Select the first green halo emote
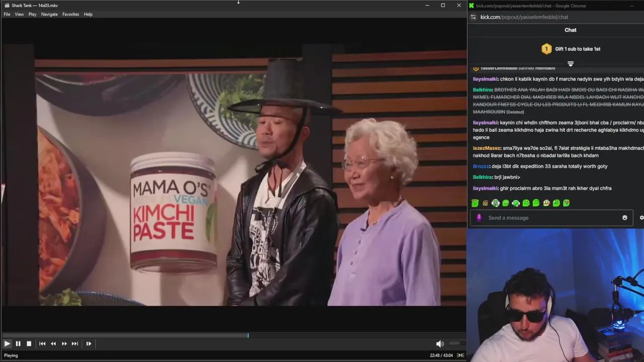Viewport: 644px width, 362px height. (475, 203)
